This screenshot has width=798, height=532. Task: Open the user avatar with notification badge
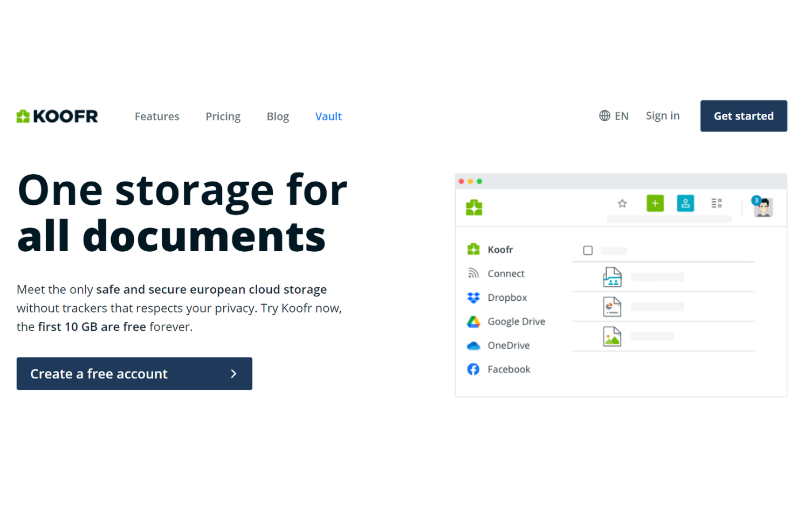coord(762,208)
